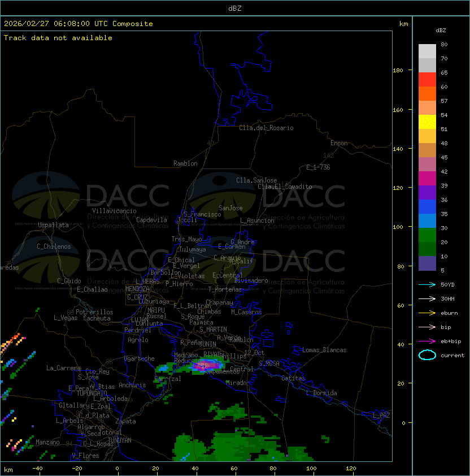Click the 'Carrizal' map label

[167, 379]
